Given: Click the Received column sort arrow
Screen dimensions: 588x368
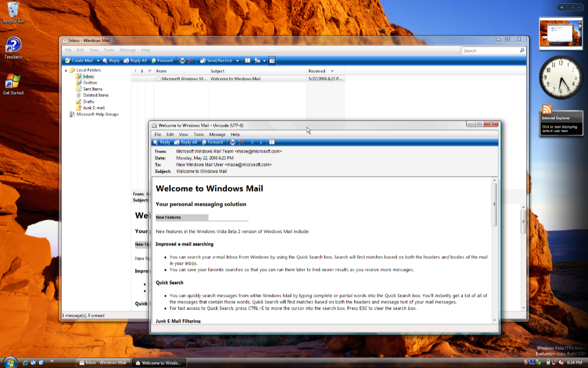Looking at the screenshot, I should (x=332, y=71).
